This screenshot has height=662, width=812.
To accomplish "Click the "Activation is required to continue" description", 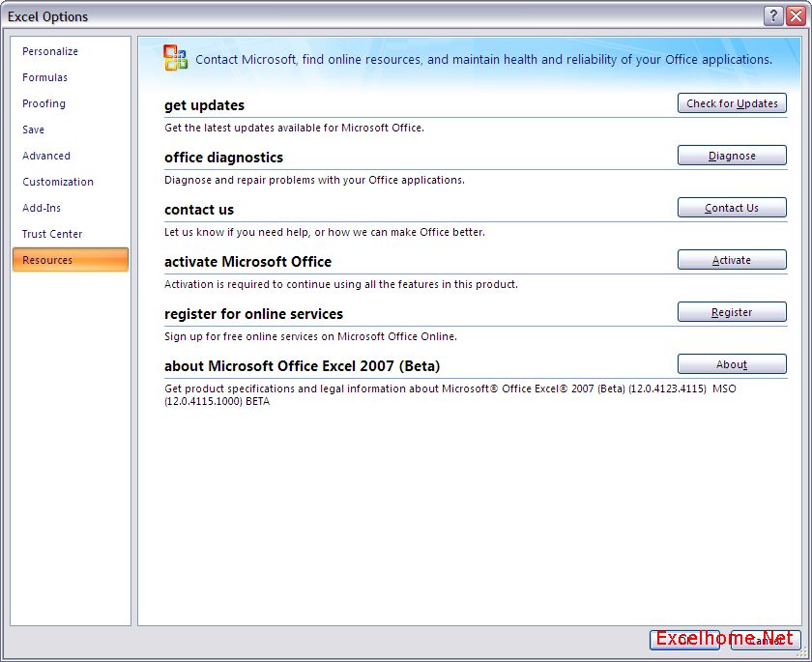I will tap(341, 284).
